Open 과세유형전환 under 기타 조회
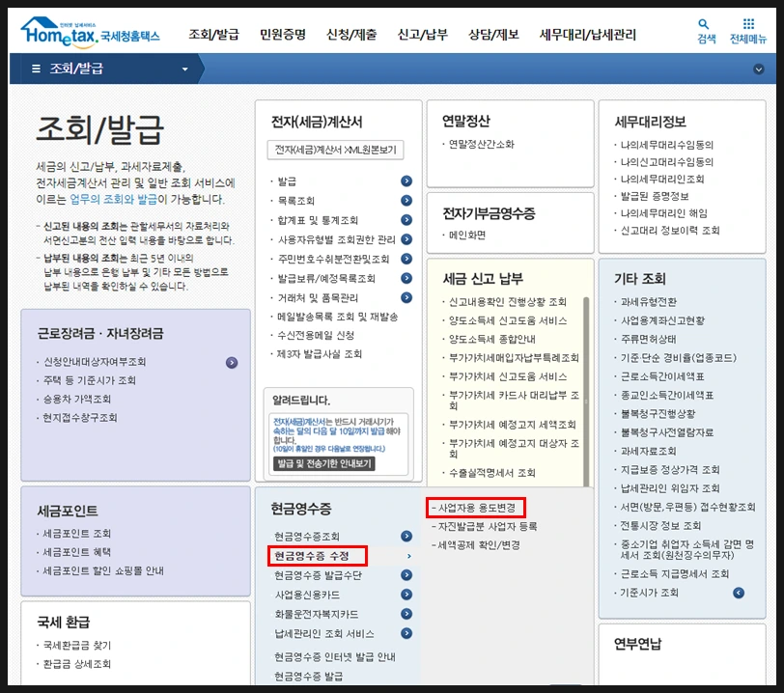 coord(649,302)
